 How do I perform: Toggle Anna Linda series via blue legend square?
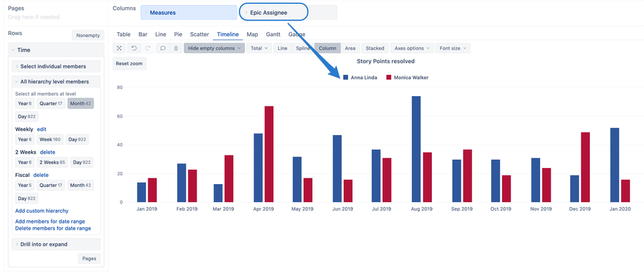pos(346,77)
